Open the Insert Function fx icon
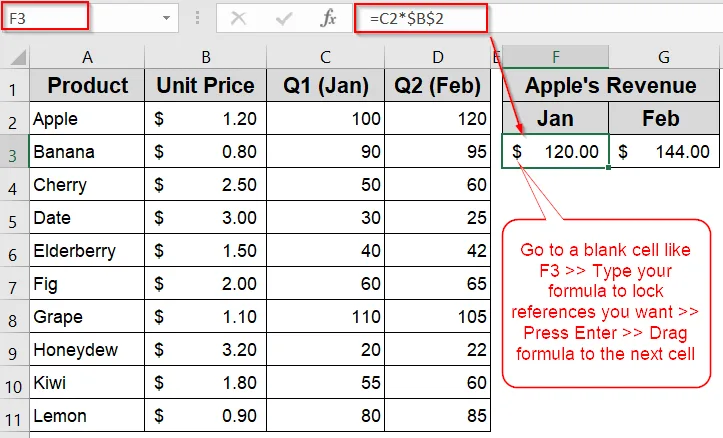The image size is (723, 438). click(x=328, y=18)
